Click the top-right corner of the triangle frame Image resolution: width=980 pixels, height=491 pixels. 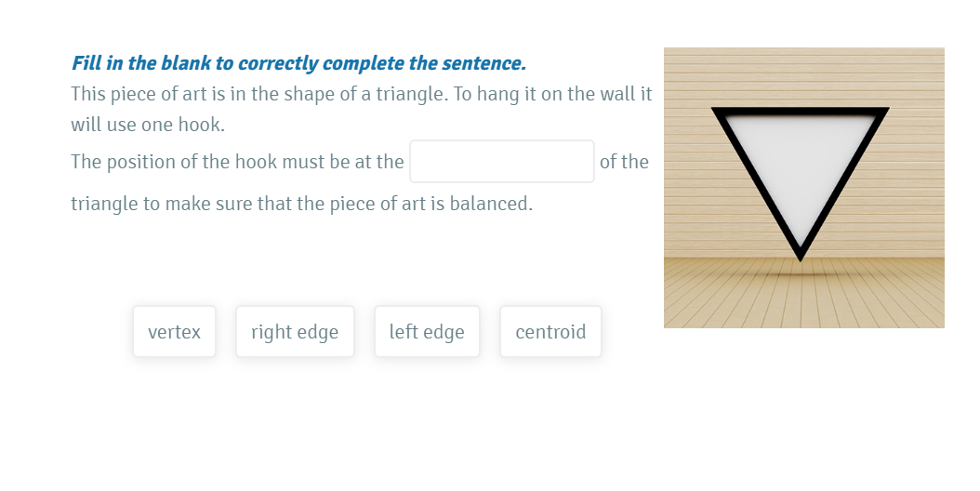884,111
